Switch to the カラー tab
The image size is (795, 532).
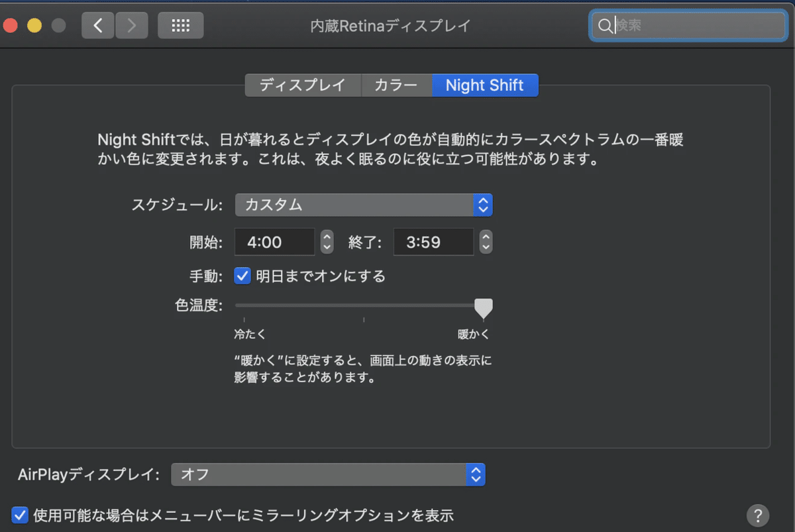pos(396,85)
